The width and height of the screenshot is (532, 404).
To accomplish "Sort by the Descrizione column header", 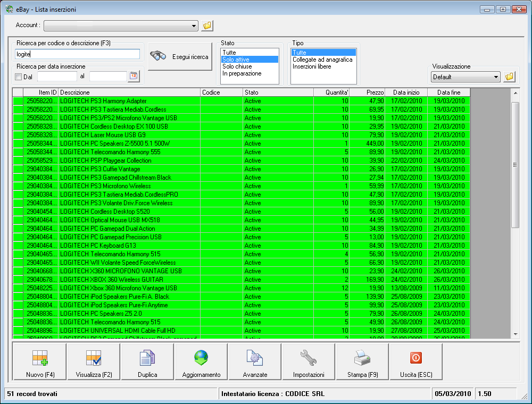I will click(129, 92).
